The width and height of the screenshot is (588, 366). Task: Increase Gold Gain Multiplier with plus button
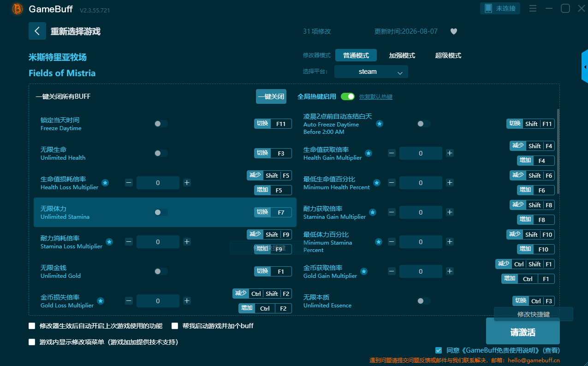click(x=450, y=271)
